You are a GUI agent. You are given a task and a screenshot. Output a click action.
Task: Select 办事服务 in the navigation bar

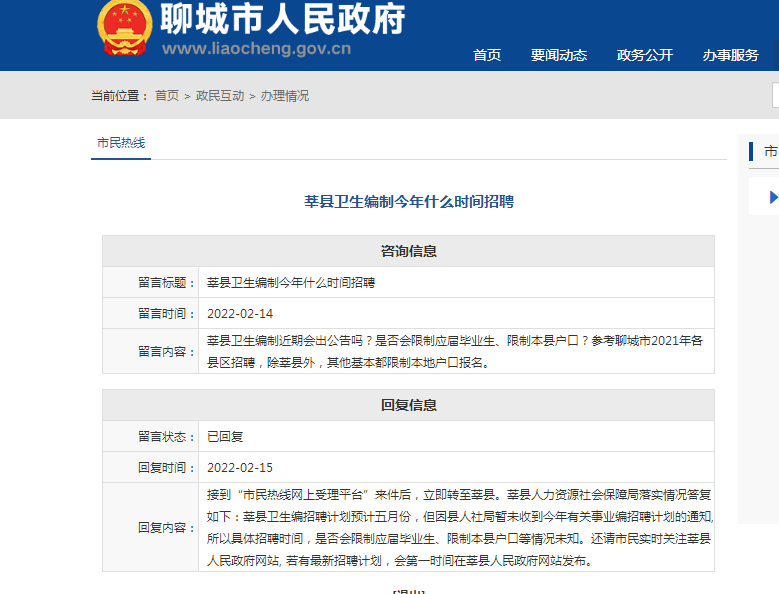(x=730, y=55)
